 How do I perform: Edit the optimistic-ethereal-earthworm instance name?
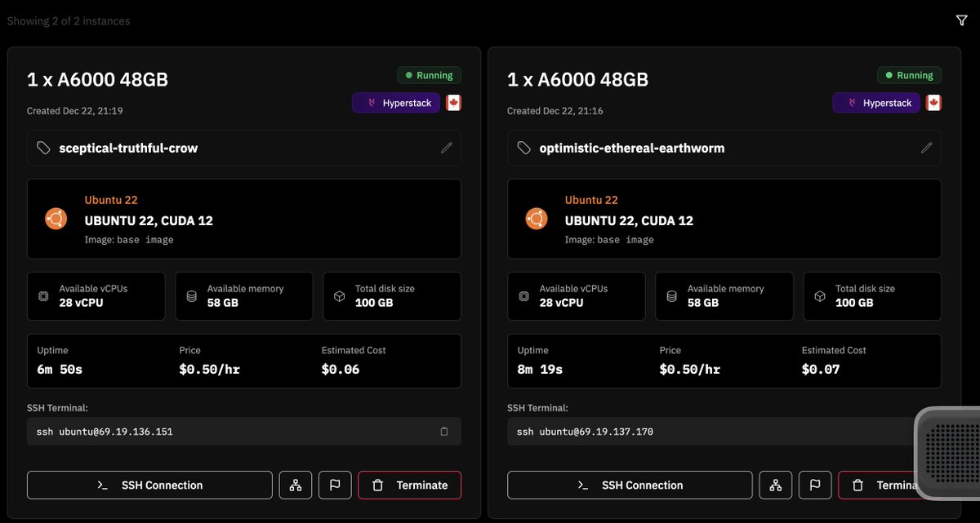coord(926,148)
